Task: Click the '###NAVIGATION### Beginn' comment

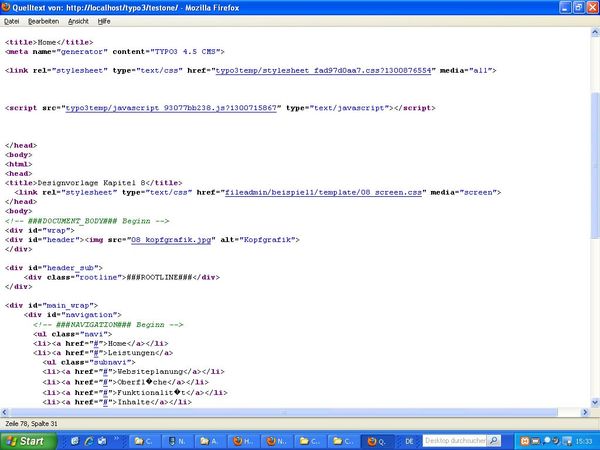Action: pyautogui.click(x=108, y=324)
